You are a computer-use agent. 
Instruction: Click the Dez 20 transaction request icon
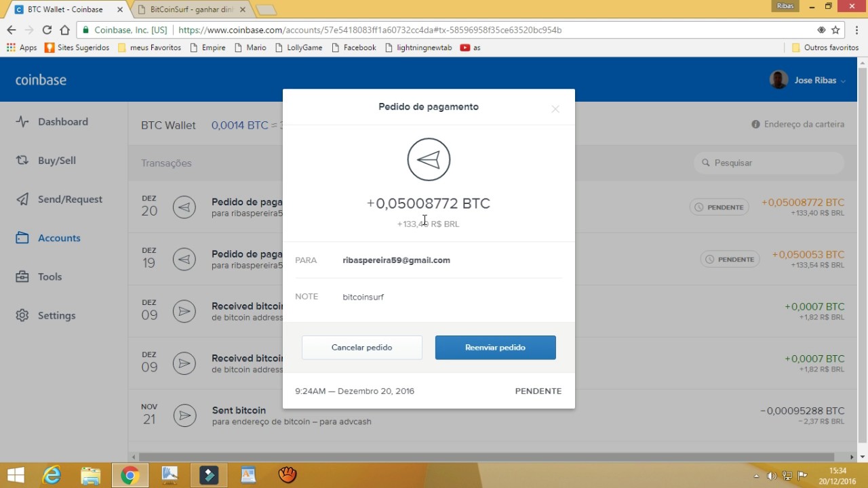184,207
